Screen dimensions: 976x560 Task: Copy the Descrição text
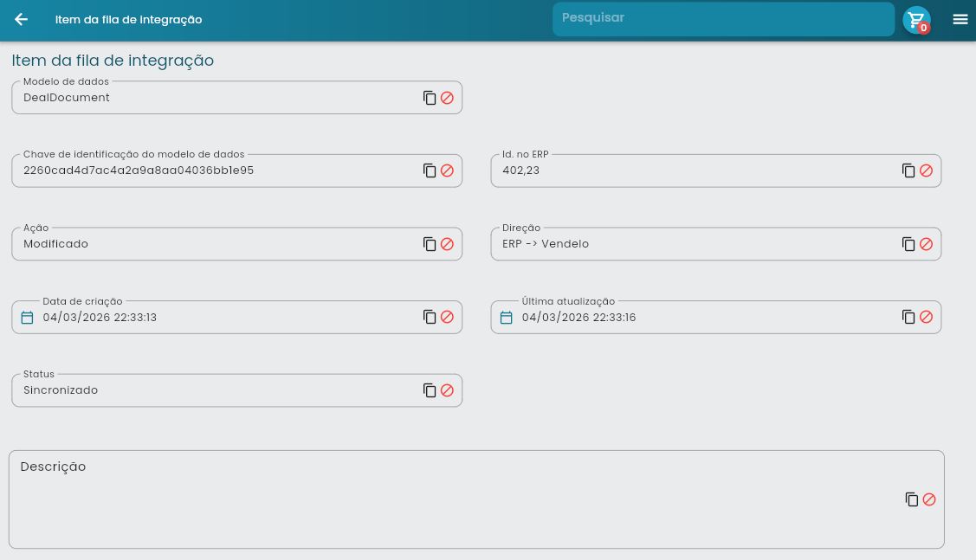912,499
